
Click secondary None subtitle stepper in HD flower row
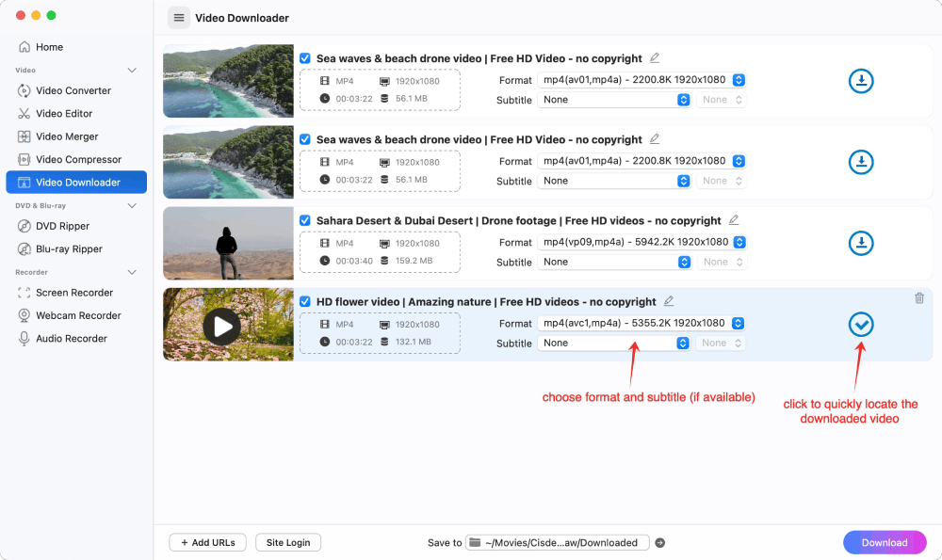721,343
